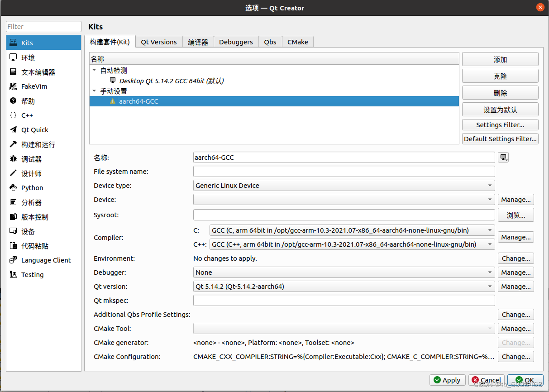549x392 pixels.
Task: Switch to the 编译器 tab
Action: 198,42
